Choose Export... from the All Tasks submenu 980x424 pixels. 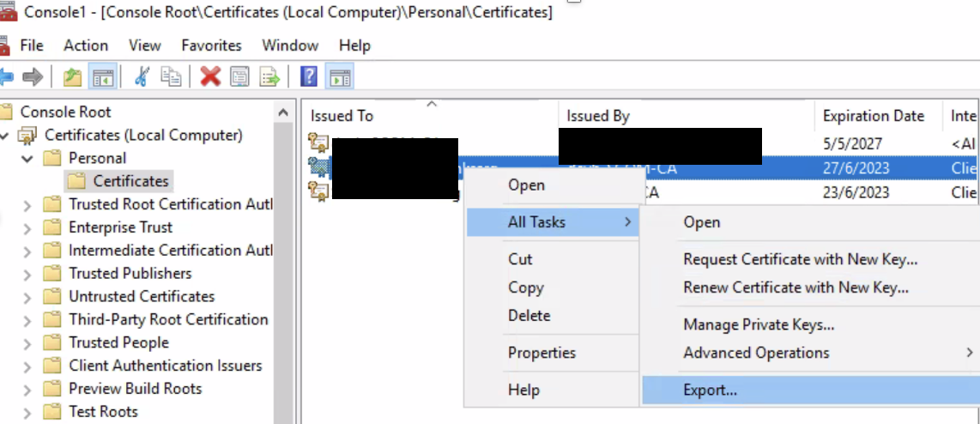[x=710, y=391]
